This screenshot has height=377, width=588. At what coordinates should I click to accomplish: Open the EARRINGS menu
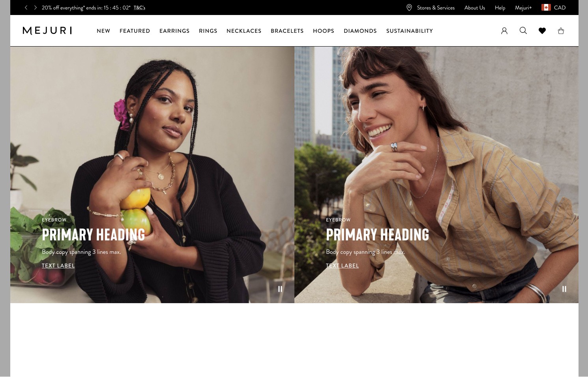tap(174, 31)
